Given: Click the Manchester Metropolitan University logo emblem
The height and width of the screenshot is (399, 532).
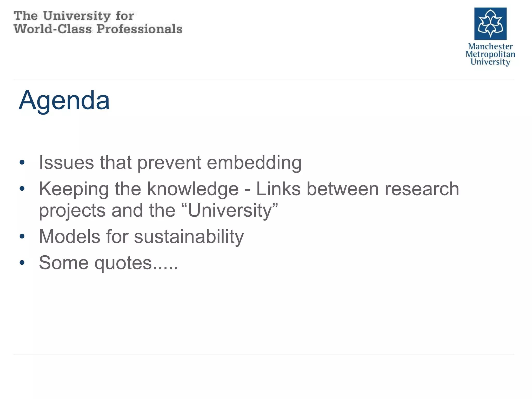Looking at the screenshot, I should tap(490, 24).
